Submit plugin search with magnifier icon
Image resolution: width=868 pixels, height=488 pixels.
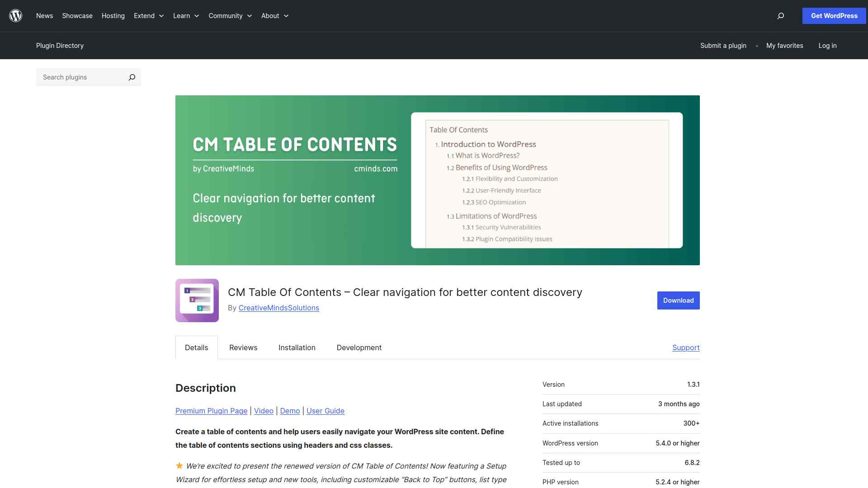[132, 77]
